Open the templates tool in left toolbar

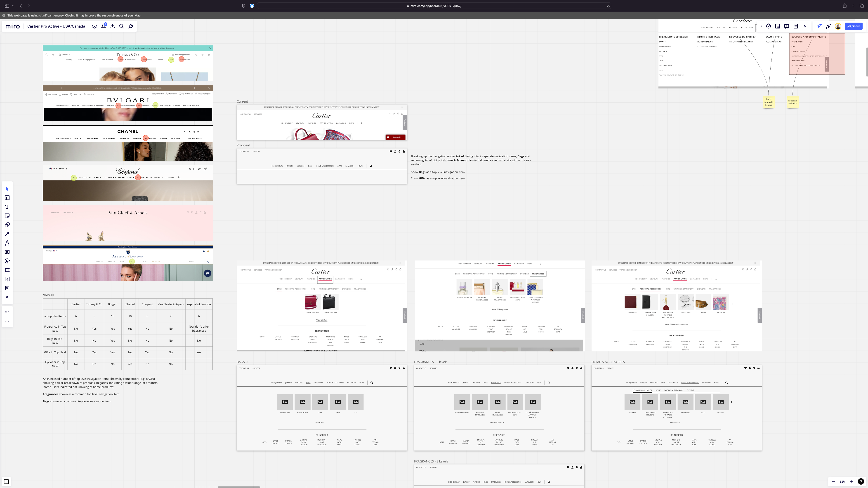coord(7,198)
